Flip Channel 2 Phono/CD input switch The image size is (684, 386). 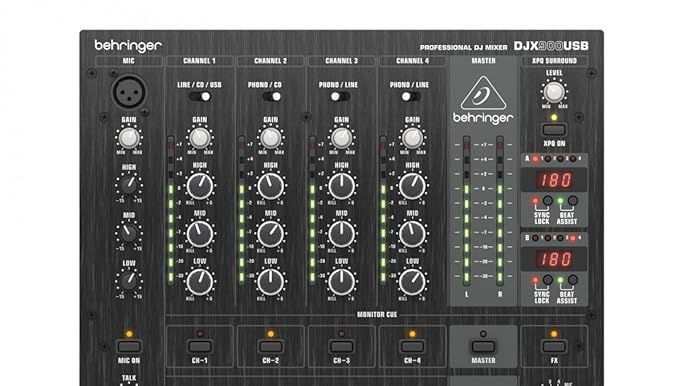(271, 97)
